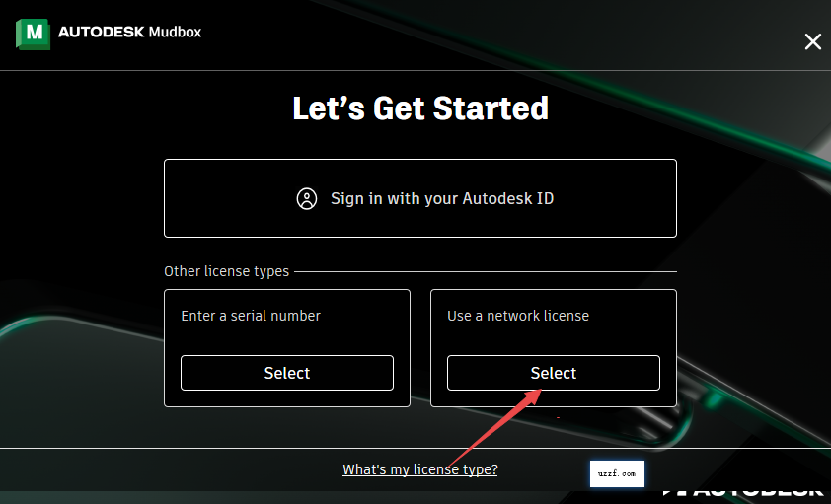Click the Sign in with your Autodesk ID text
The height and width of the screenshot is (504, 831).
tap(442, 198)
